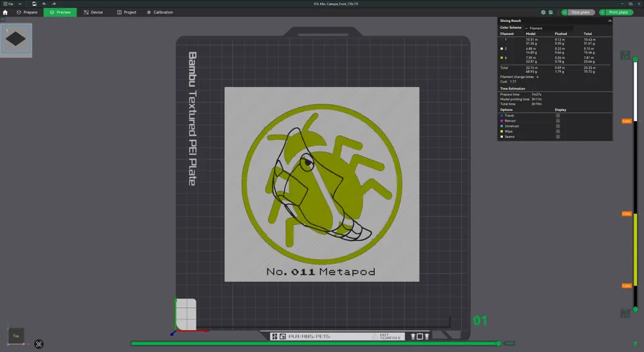
Task: Click the Model column header
Action: 531,34
